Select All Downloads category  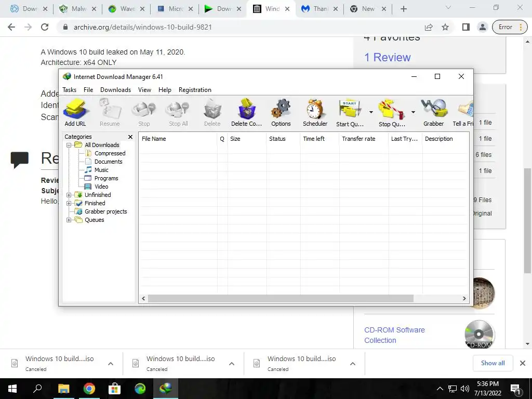point(102,145)
